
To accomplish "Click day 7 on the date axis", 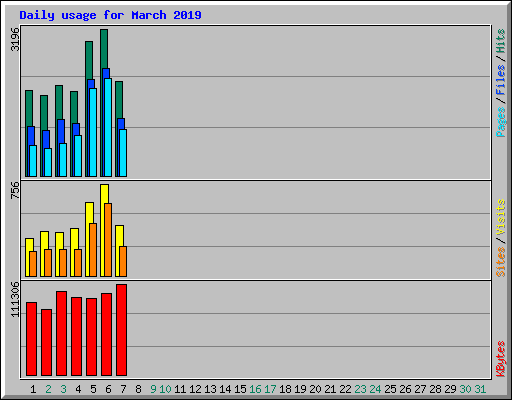I will (x=123, y=389).
